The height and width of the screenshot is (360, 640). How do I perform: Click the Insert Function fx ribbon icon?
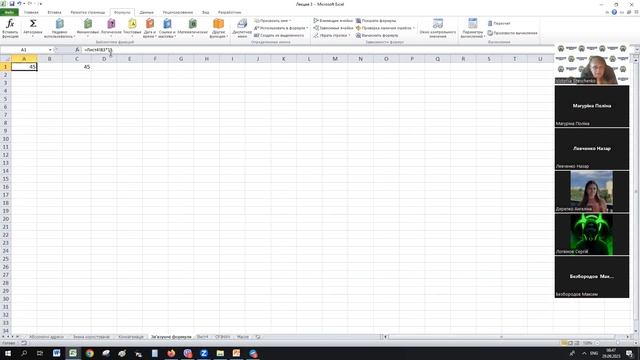[10, 24]
